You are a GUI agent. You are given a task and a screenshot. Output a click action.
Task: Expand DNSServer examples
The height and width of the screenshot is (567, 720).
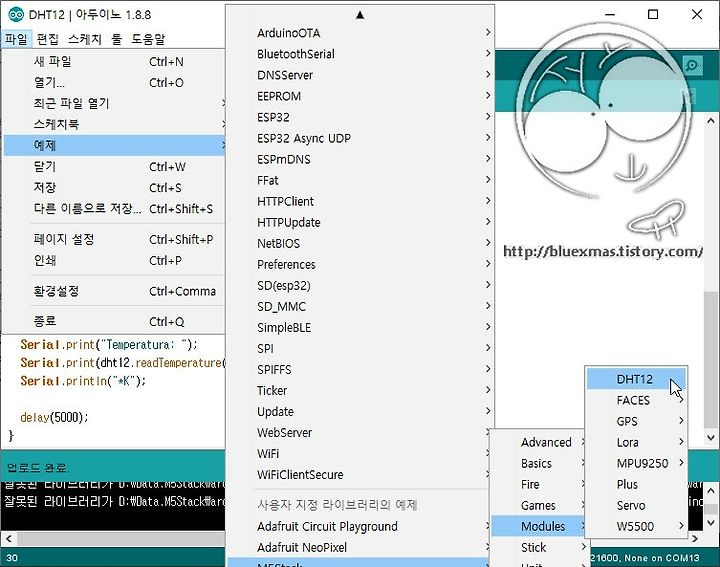click(360, 75)
